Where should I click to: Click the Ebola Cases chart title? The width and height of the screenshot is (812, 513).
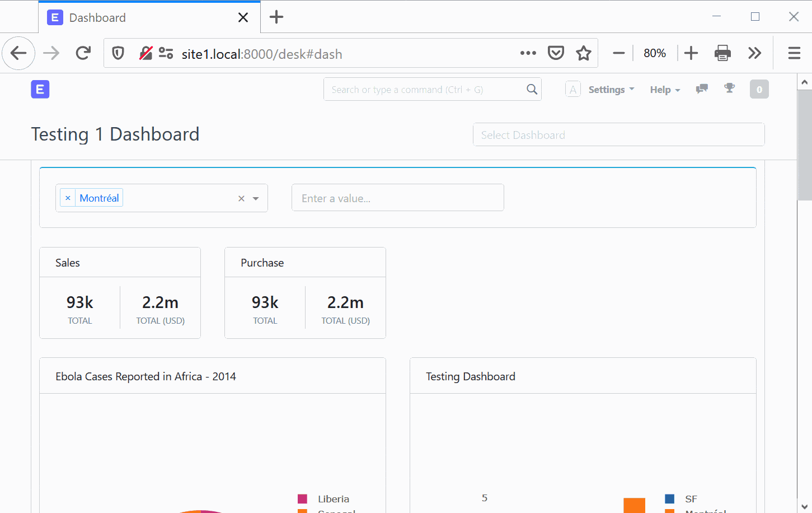click(x=145, y=376)
